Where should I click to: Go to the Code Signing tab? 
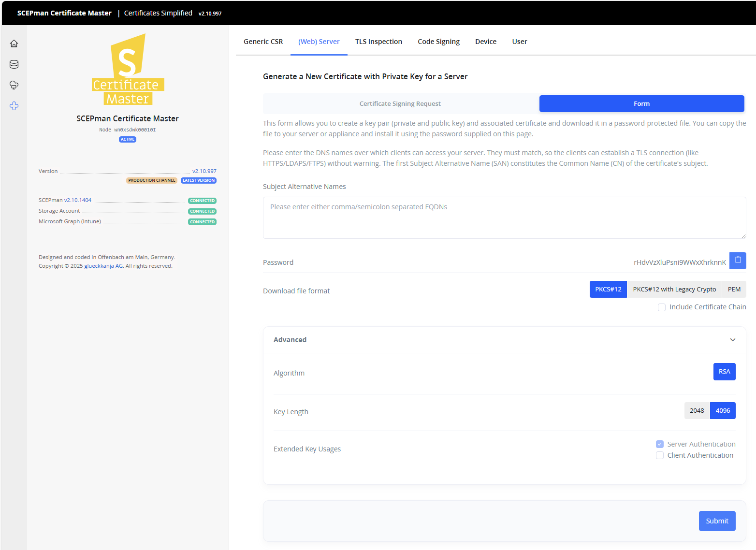(438, 42)
